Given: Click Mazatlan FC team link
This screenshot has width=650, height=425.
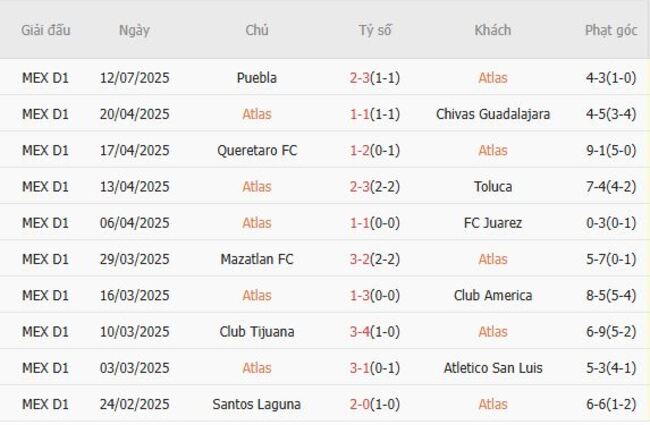Looking at the screenshot, I should tap(257, 259).
